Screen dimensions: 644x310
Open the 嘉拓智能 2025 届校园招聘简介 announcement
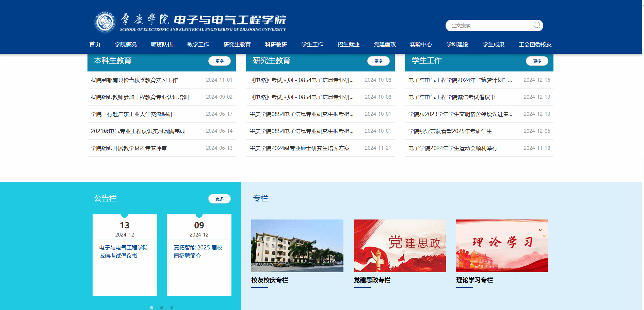[x=199, y=252]
